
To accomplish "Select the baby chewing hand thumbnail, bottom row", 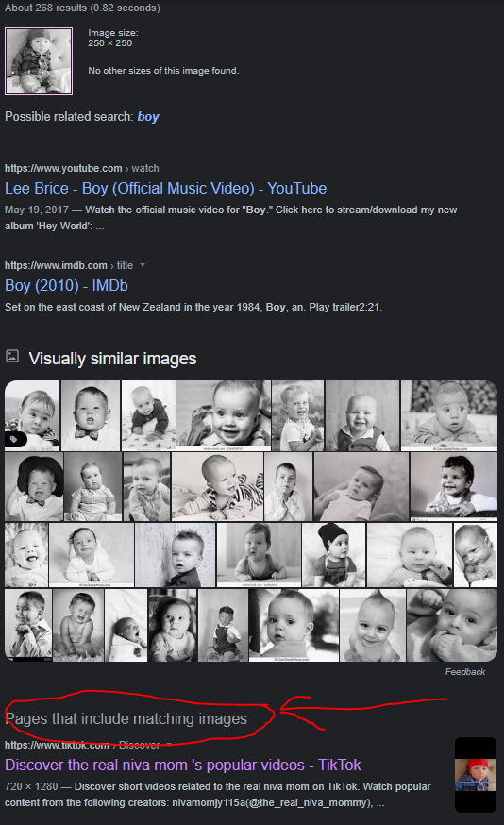I will coord(452,625).
